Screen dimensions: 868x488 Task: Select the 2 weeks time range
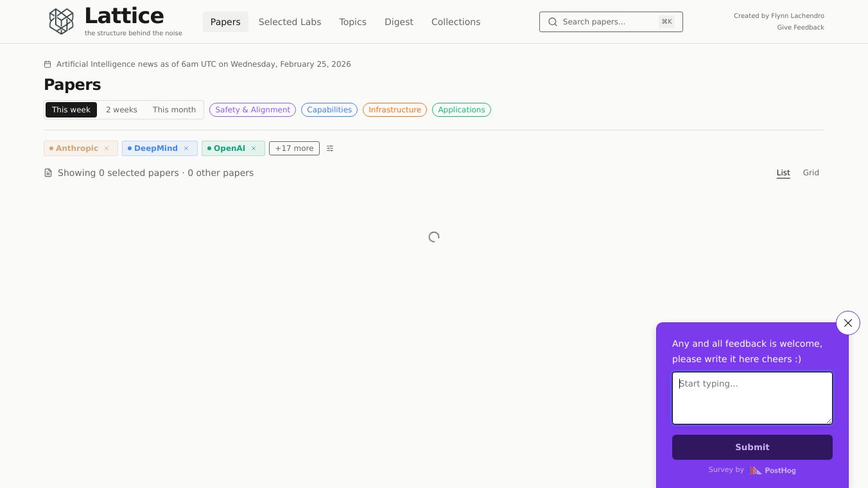pyautogui.click(x=121, y=110)
